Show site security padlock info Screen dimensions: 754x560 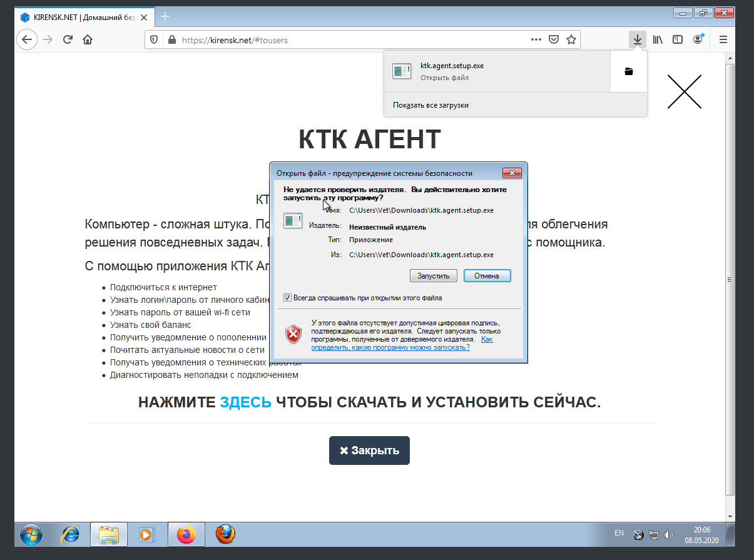click(x=171, y=39)
